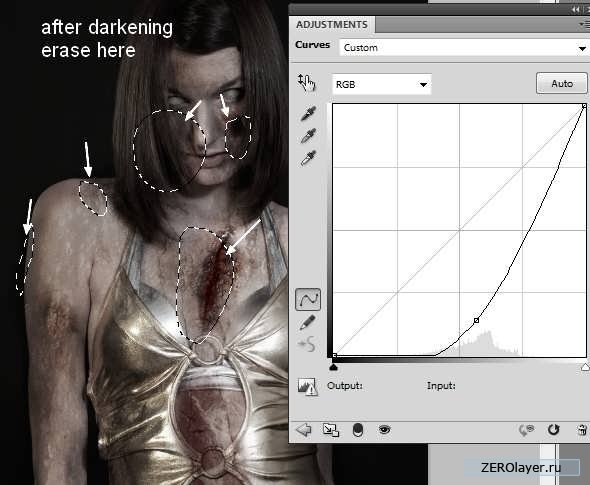Image resolution: width=590 pixels, height=485 pixels.
Task: Switch panel to expanded view icon
Action: (x=331, y=430)
